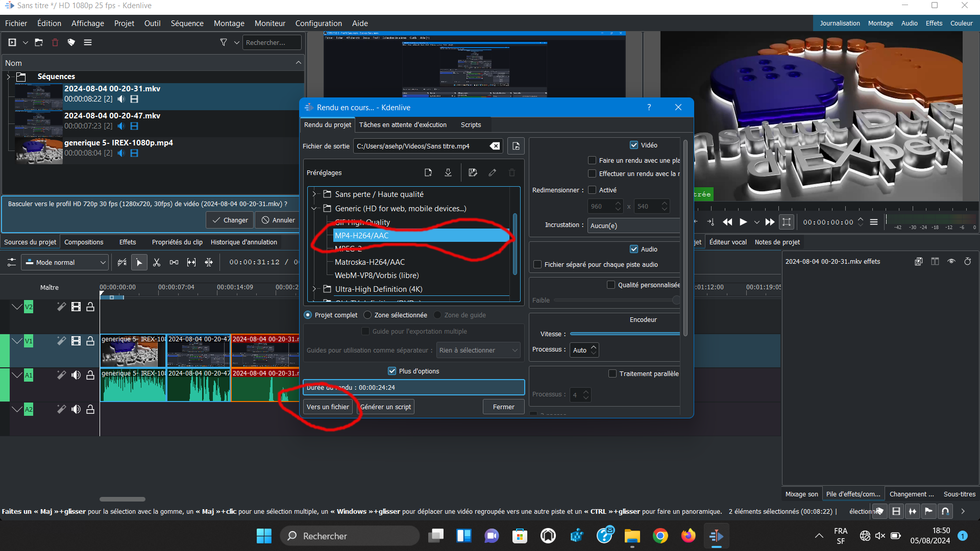Collapse Generic (HD for web) preset group
The image size is (980, 551).
[314, 208]
